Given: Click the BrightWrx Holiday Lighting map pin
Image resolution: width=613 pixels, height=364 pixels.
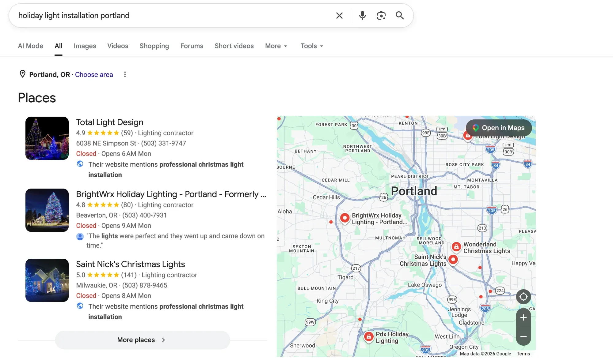Looking at the screenshot, I should point(345,218).
